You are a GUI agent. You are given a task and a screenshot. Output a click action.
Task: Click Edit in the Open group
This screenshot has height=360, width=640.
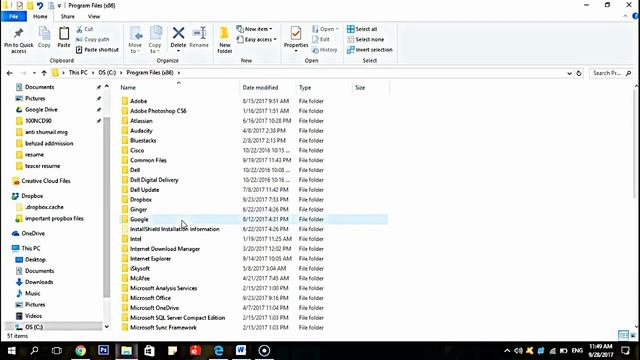321,39
